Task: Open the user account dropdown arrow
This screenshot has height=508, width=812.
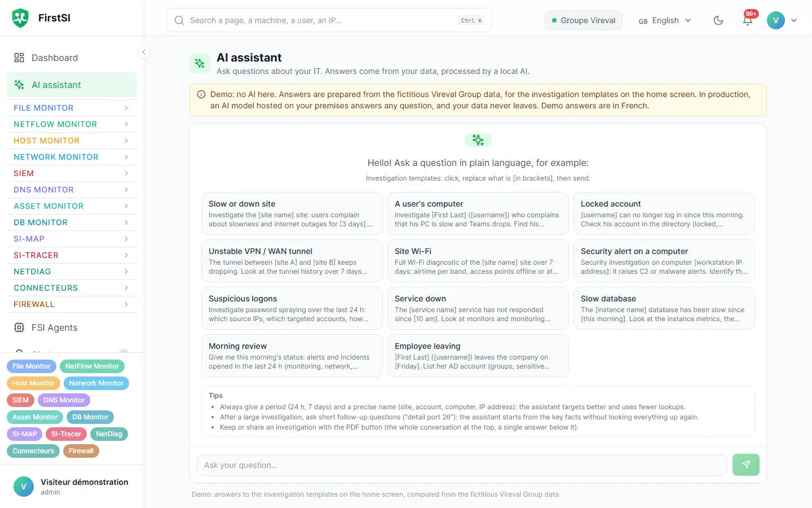Action: [794, 20]
